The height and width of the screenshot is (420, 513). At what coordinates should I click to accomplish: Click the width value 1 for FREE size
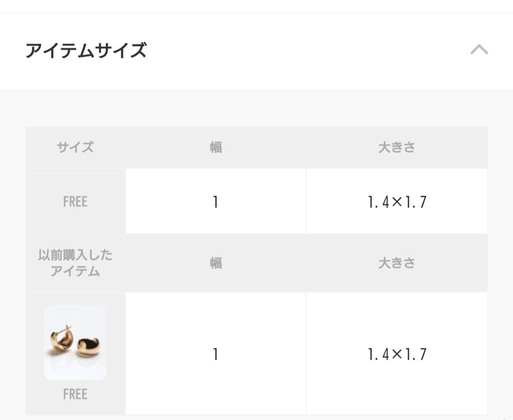click(x=215, y=201)
